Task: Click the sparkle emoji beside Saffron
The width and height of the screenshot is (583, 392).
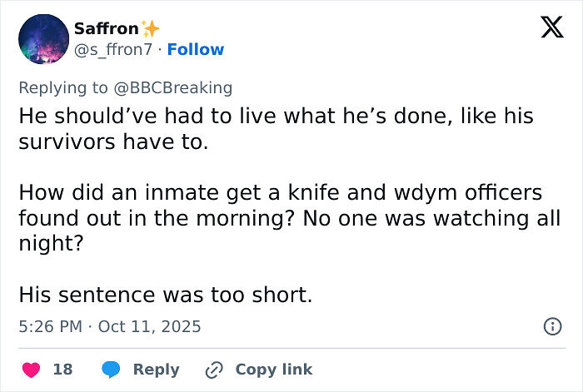Action: [151, 28]
